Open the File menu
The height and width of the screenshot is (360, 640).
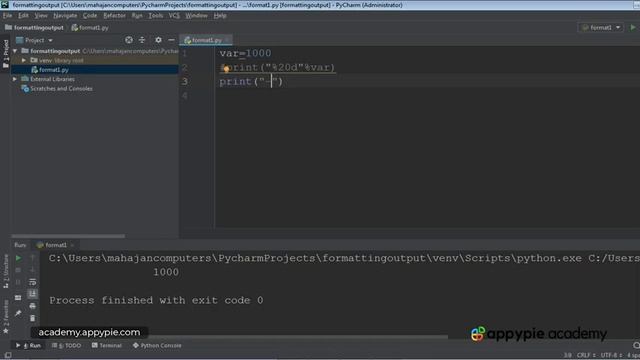(x=7, y=16)
